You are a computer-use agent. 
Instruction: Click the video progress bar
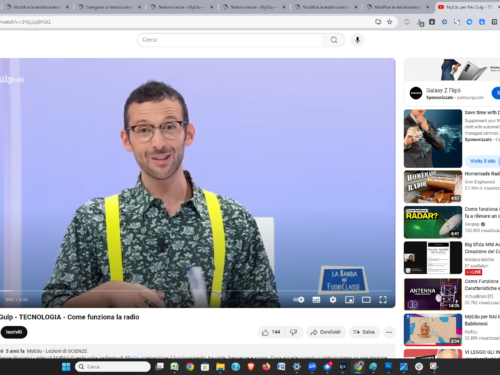tap(197, 291)
